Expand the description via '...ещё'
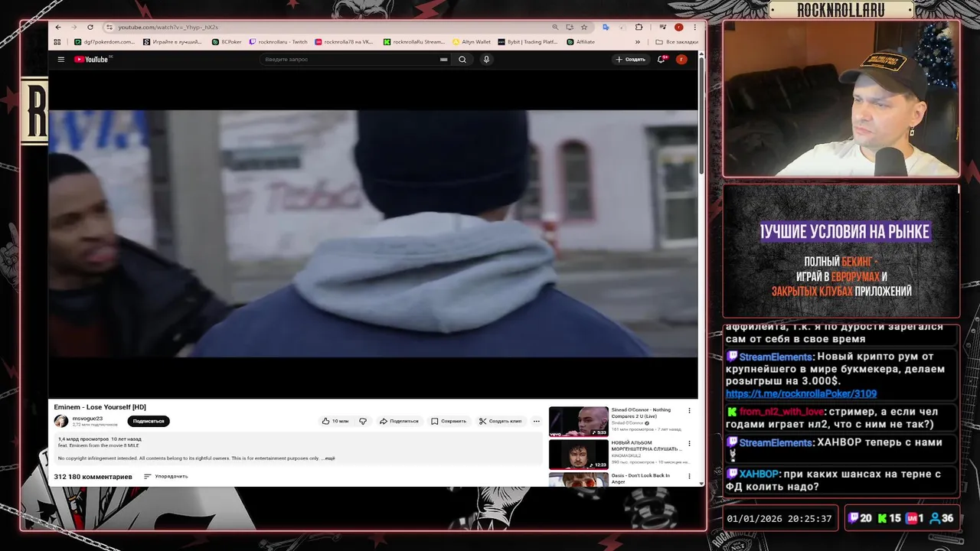Screen dimensions: 980x551 pyautogui.click(x=329, y=458)
